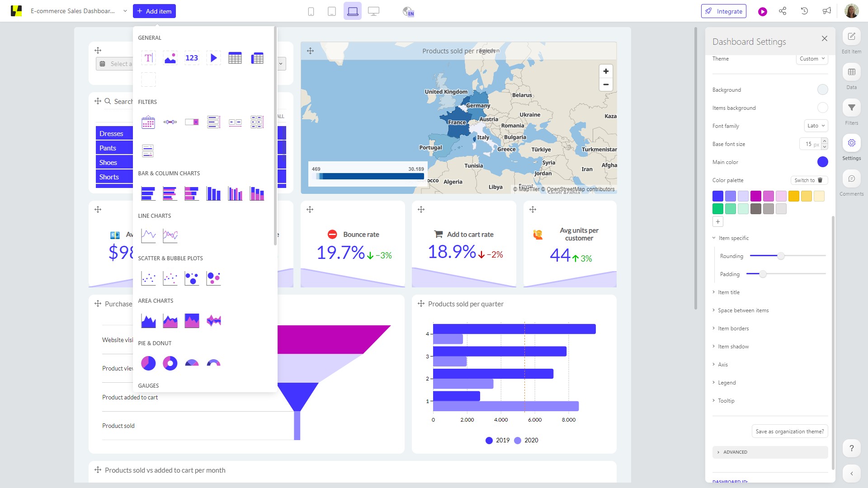The image size is (868, 488).
Task: Expand the Item title settings section
Action: [728, 292]
